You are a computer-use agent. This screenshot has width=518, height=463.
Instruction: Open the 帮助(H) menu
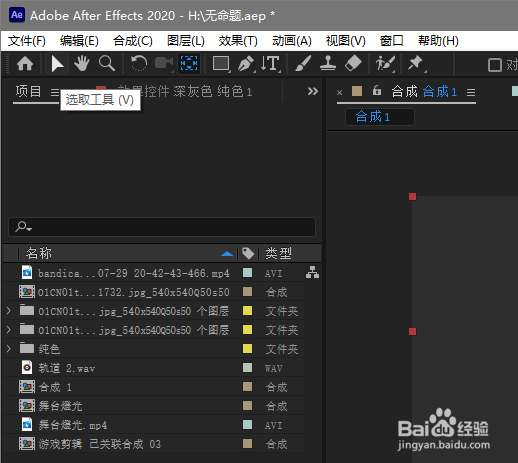pyautogui.click(x=438, y=41)
